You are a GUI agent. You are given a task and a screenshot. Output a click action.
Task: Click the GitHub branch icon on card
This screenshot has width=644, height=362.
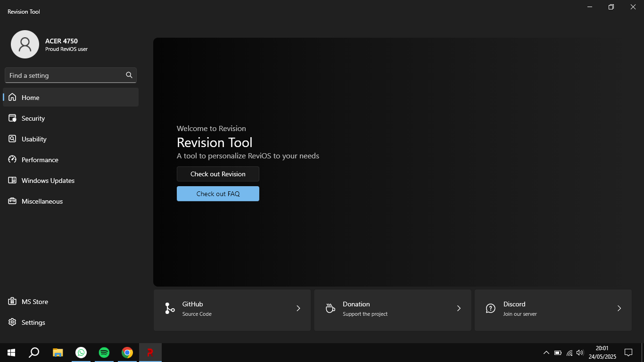[x=170, y=308]
